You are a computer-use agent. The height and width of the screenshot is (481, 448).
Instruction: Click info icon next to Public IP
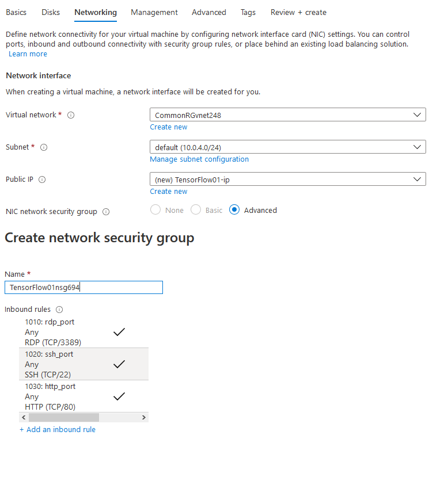42,180
